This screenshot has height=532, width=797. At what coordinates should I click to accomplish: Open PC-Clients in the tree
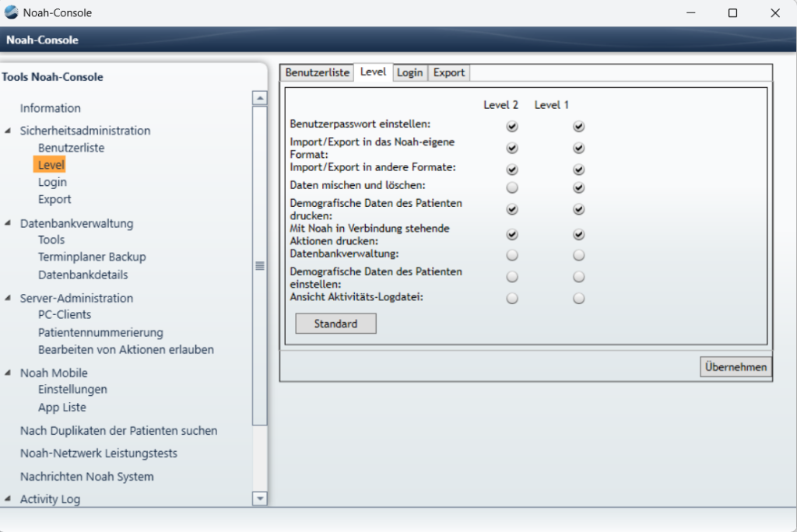pos(65,314)
